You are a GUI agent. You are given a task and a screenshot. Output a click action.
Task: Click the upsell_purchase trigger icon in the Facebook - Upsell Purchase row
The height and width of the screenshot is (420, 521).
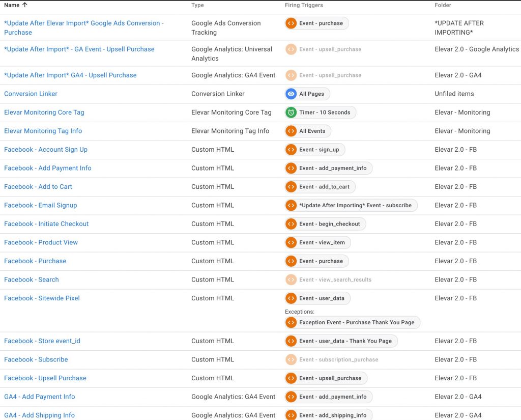(291, 378)
